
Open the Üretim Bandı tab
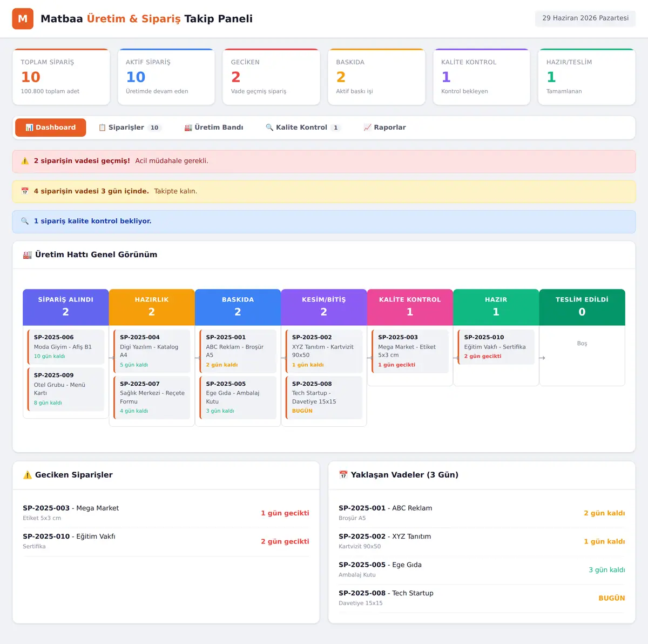[x=214, y=128]
